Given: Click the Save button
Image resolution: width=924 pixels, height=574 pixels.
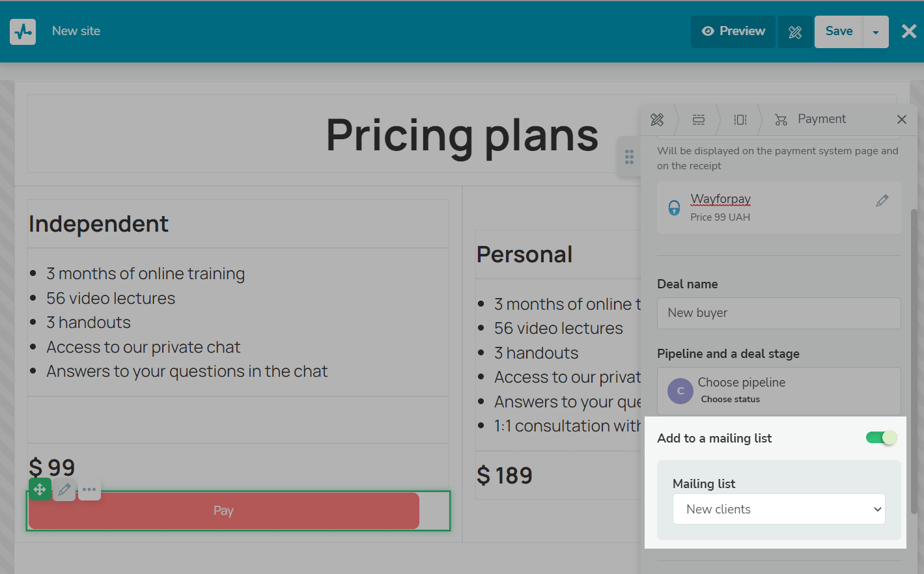Looking at the screenshot, I should tap(839, 32).
